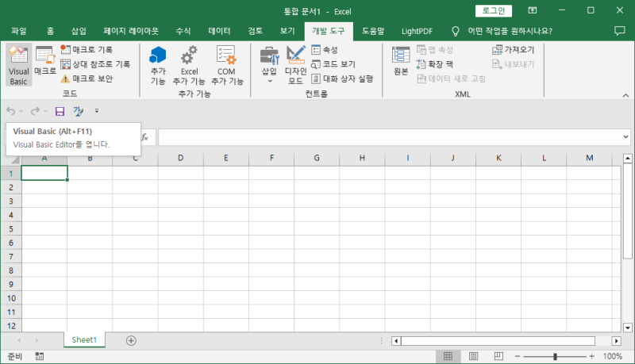Zoom in with the plus button

click(x=591, y=356)
